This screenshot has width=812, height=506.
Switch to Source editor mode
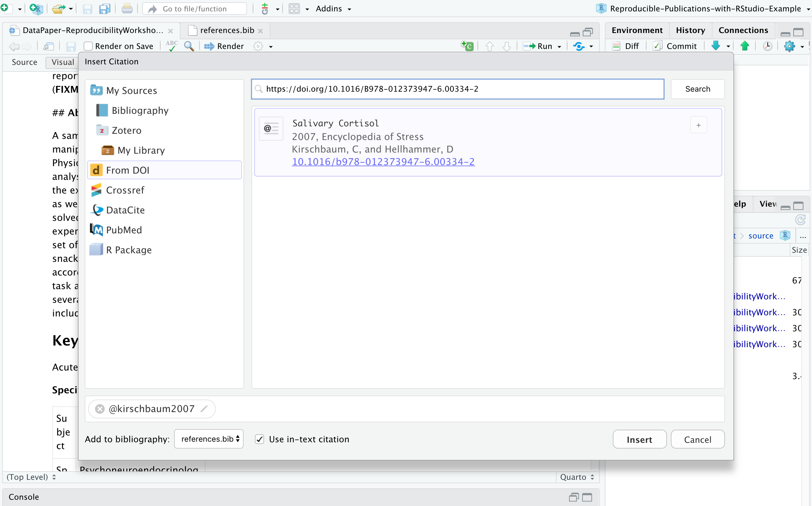click(x=24, y=62)
